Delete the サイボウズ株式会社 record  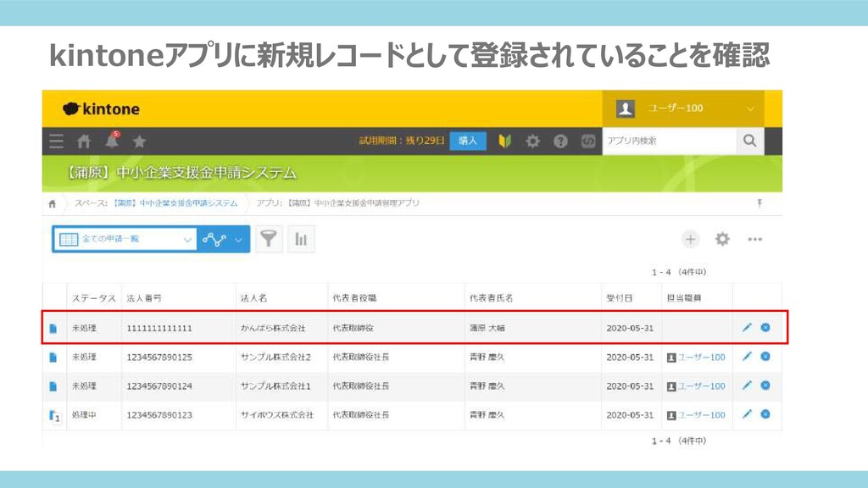tap(765, 413)
